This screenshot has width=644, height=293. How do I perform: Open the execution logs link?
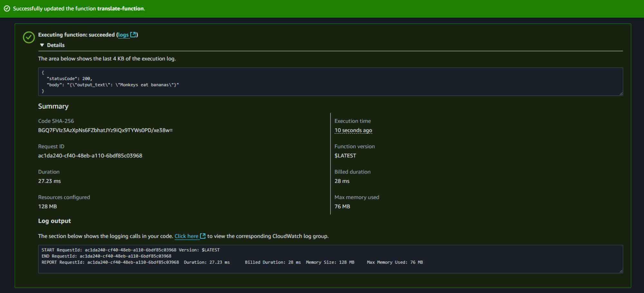pyautogui.click(x=123, y=35)
